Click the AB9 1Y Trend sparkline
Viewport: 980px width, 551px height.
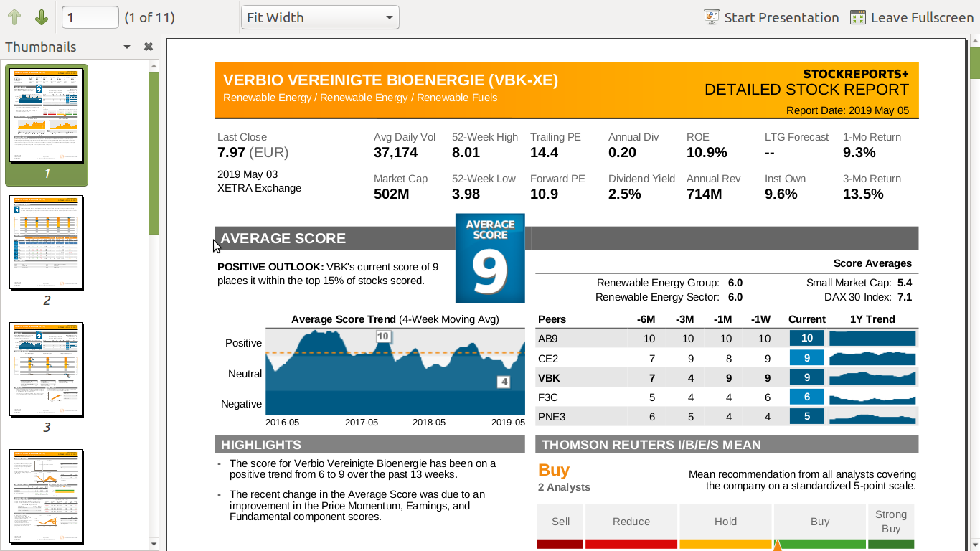(872, 338)
